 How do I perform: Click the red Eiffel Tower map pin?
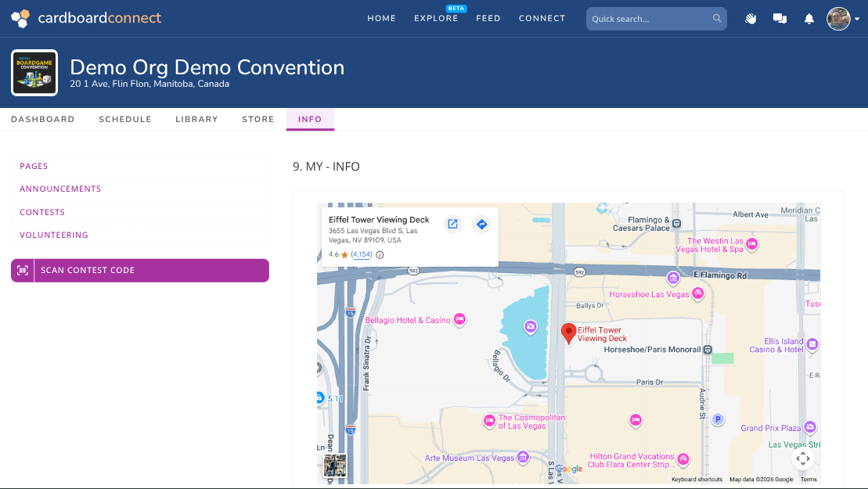coord(568,333)
